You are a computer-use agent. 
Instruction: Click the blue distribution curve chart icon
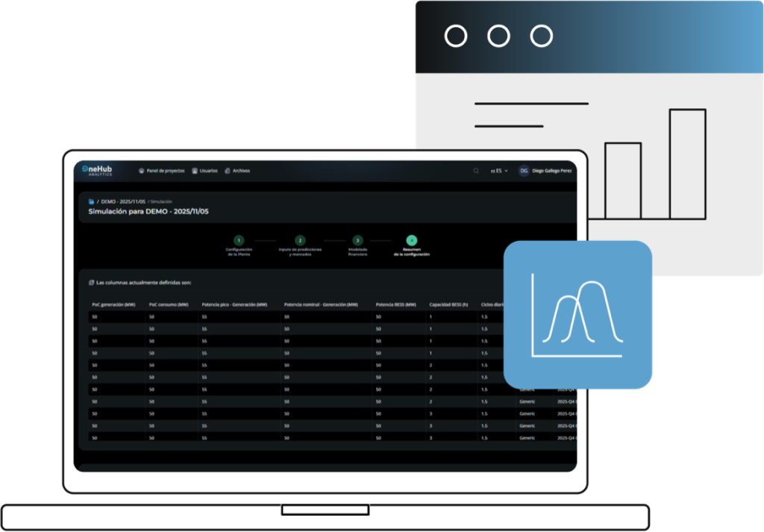click(x=577, y=315)
